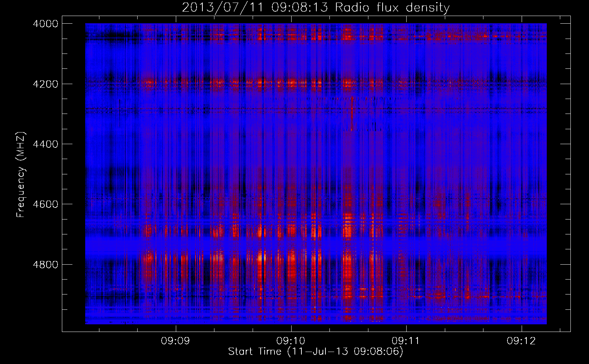
Task: Select the 4000 frequency tick label
Action: pyautogui.click(x=46, y=24)
